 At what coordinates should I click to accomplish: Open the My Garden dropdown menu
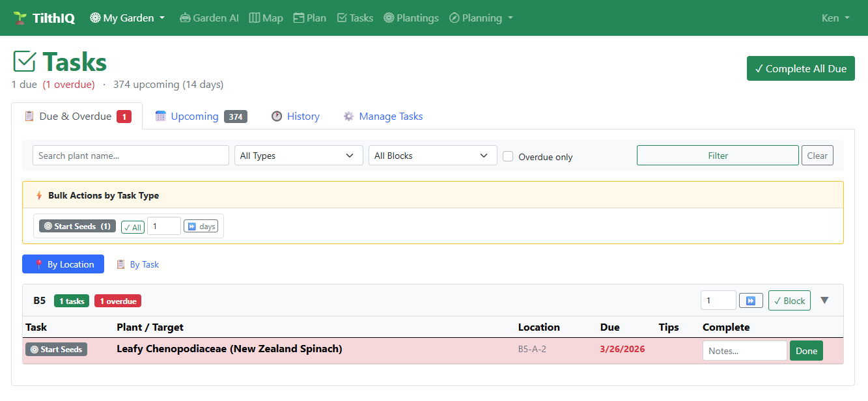click(x=128, y=18)
